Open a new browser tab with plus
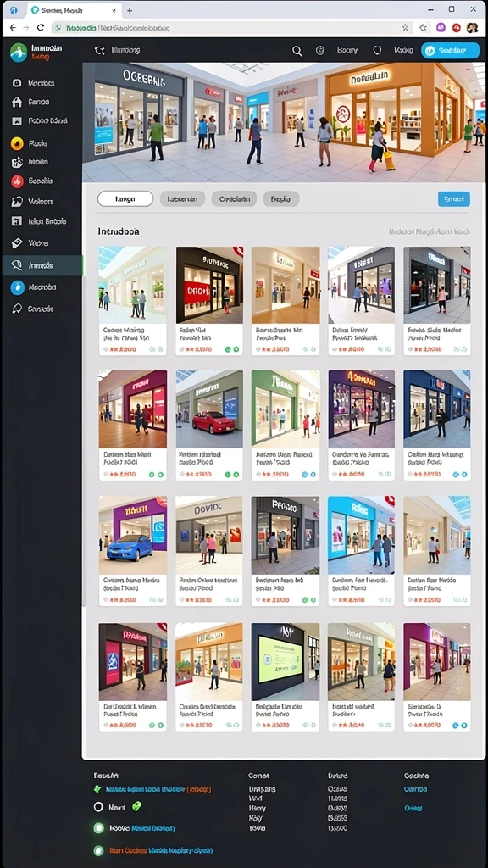The height and width of the screenshot is (868, 488). click(130, 10)
